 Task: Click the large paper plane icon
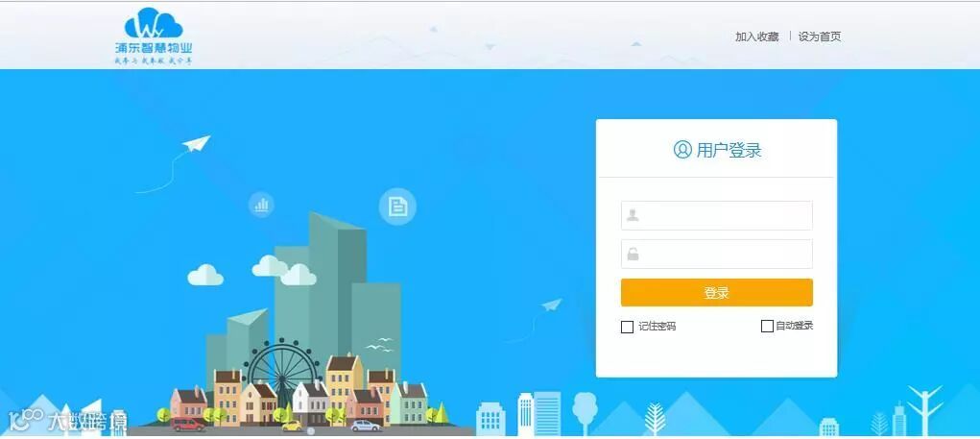click(196, 143)
